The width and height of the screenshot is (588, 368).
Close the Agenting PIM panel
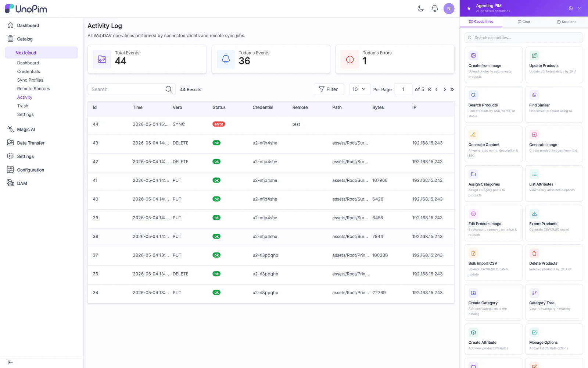tap(580, 8)
